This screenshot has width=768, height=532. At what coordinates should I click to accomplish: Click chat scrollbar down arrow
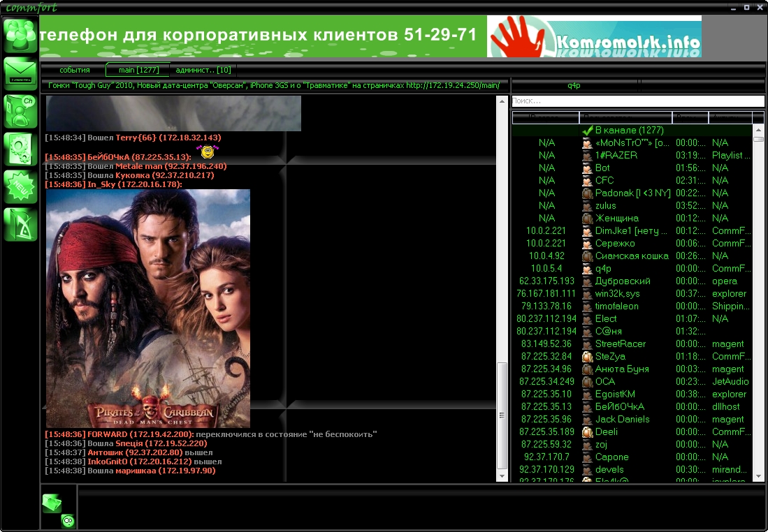click(x=502, y=476)
